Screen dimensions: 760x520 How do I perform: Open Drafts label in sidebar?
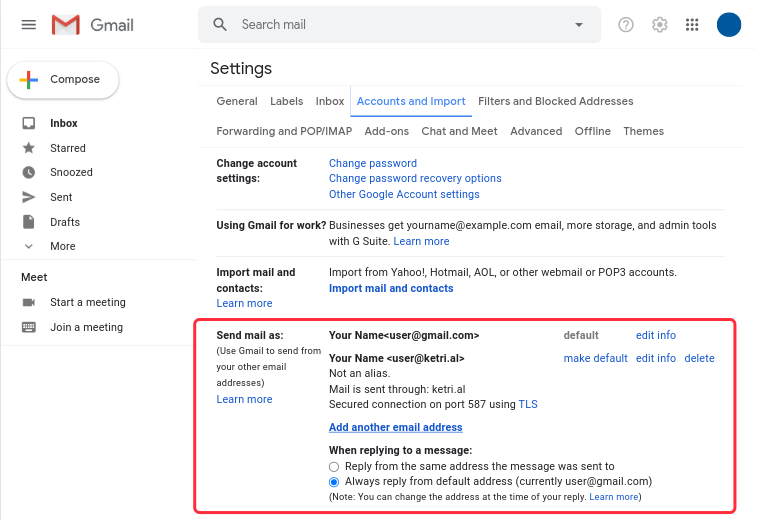click(x=65, y=222)
